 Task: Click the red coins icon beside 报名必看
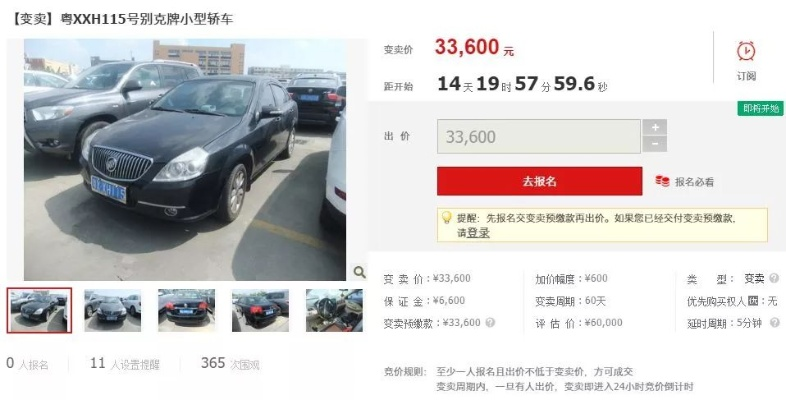pyautogui.click(x=662, y=181)
